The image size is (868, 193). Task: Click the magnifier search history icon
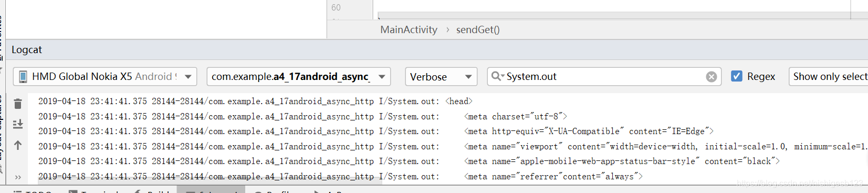pos(497,76)
